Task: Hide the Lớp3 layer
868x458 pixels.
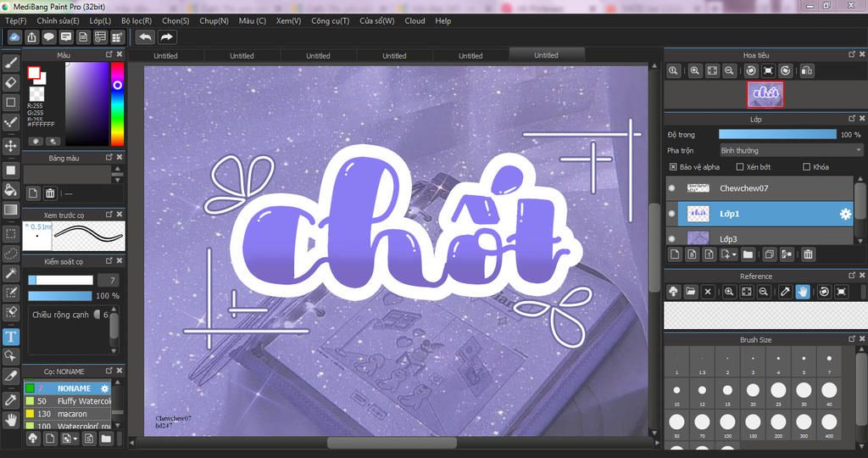Action: [671, 238]
